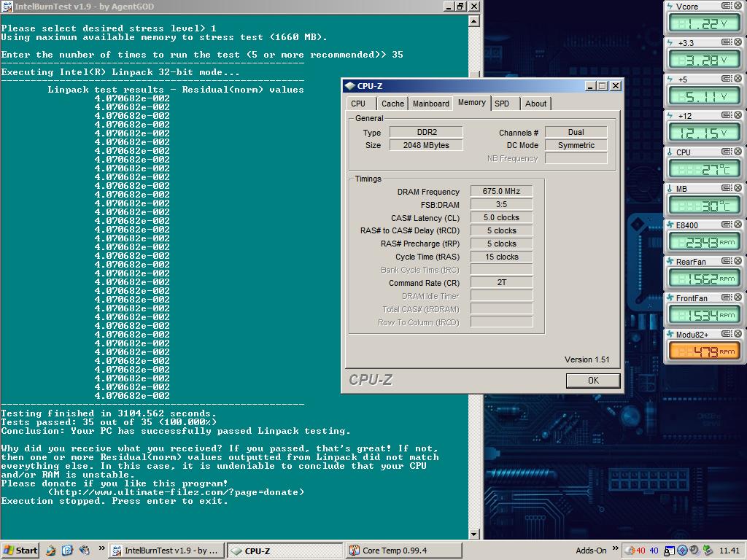Close the +5 voltage gadget
This screenshot has width=747, height=560.
tap(738, 79)
